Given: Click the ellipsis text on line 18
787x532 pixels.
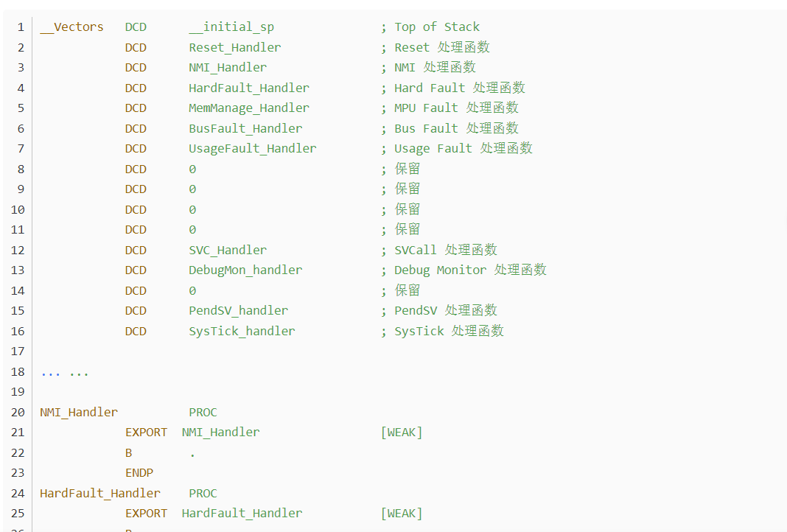Looking at the screenshot, I should point(65,373).
